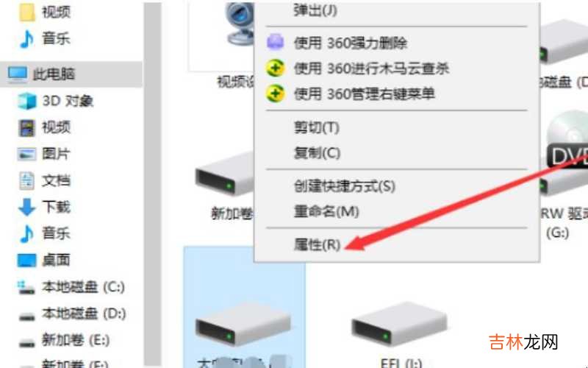Click the navigation pane vertical scrollbar
This screenshot has height=368, width=588.
(153, 184)
